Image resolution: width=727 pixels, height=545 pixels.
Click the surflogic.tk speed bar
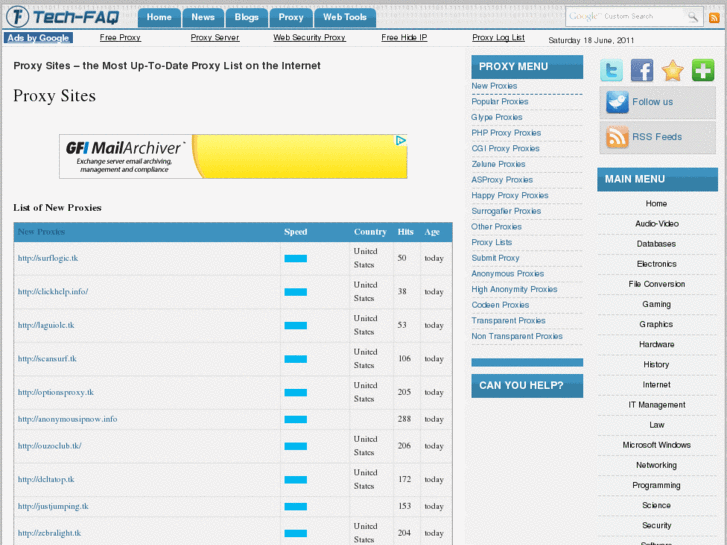pos(295,259)
